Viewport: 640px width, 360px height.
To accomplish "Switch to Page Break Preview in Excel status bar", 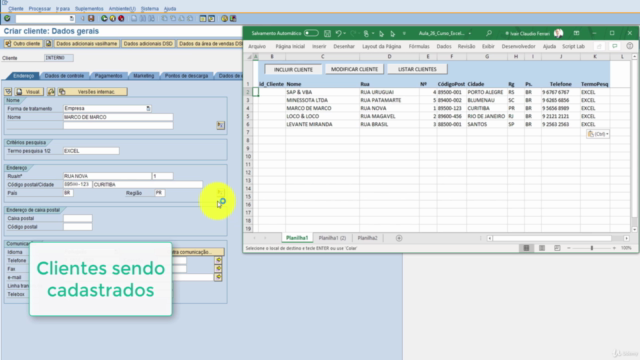I will [x=557, y=248].
